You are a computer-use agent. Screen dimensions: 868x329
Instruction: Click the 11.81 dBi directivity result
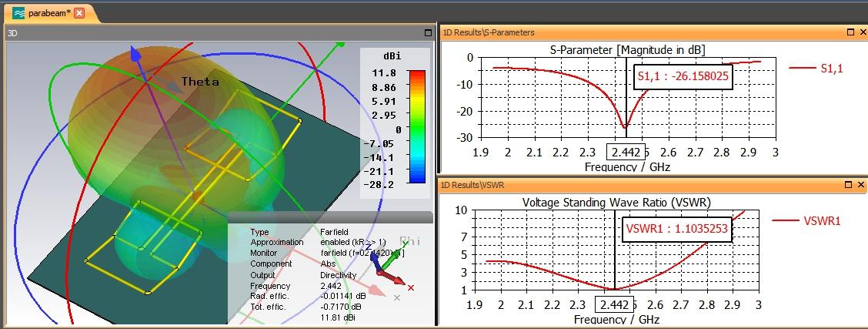click(x=338, y=317)
